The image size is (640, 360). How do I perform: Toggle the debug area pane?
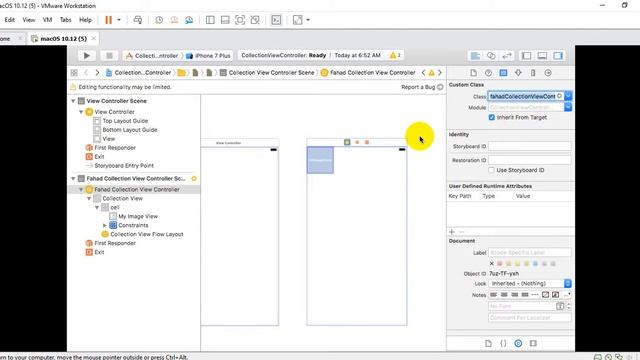[542, 56]
